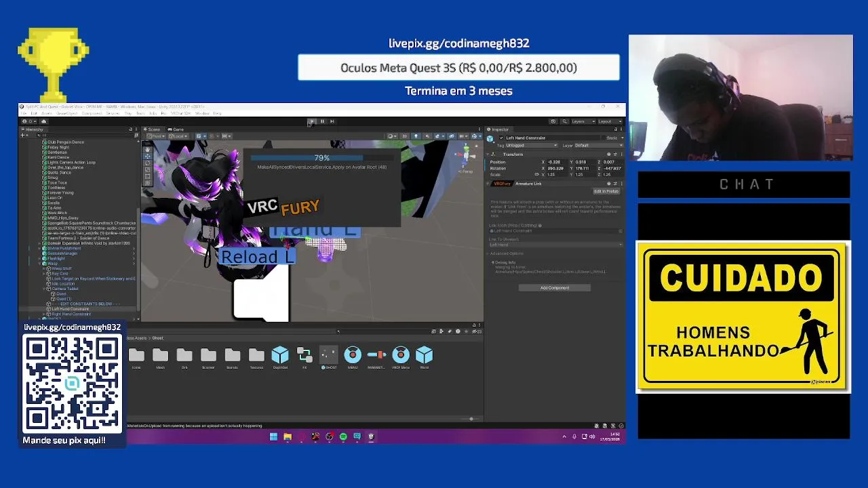Click the Edit in Prefab button

(x=606, y=191)
